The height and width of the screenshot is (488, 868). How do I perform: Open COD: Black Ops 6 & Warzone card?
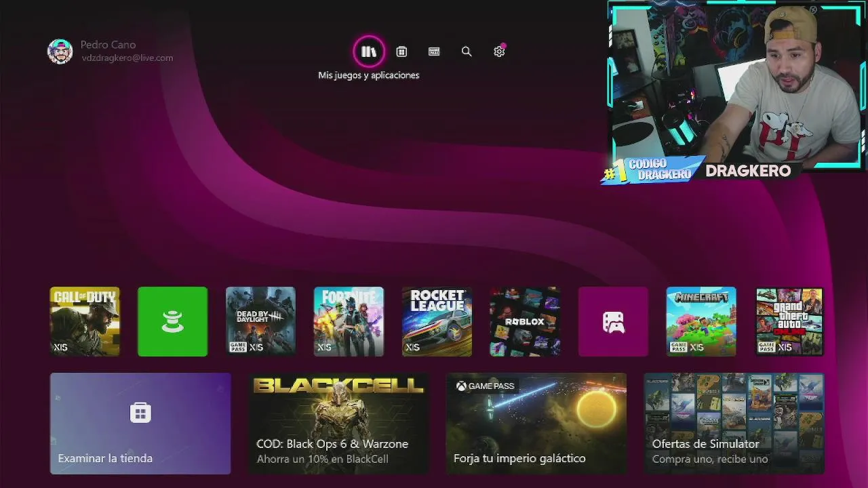click(338, 424)
